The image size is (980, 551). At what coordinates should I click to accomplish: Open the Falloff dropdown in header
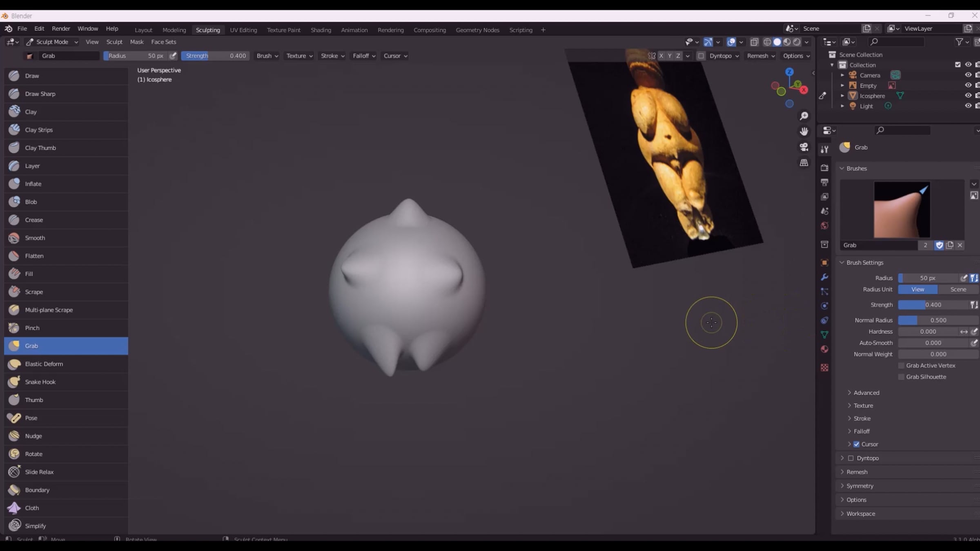[364, 56]
